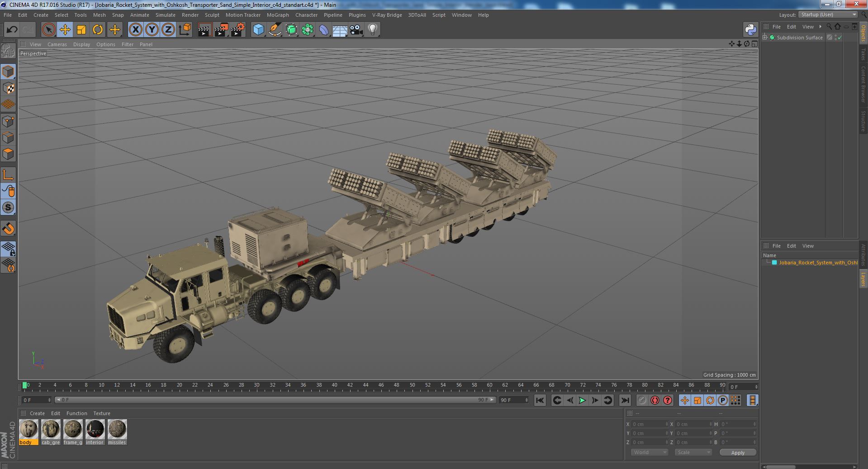868x469 pixels.
Task: Toggle position keyframe recording
Action: (x=684, y=400)
